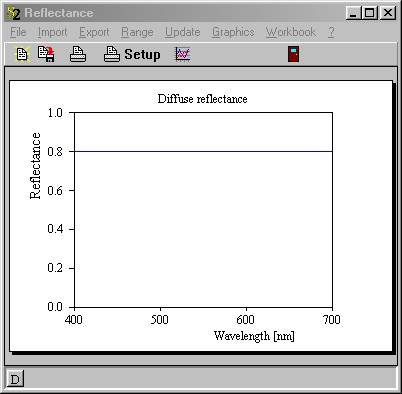Click the 400 tick label on x-axis

[x=74, y=320]
